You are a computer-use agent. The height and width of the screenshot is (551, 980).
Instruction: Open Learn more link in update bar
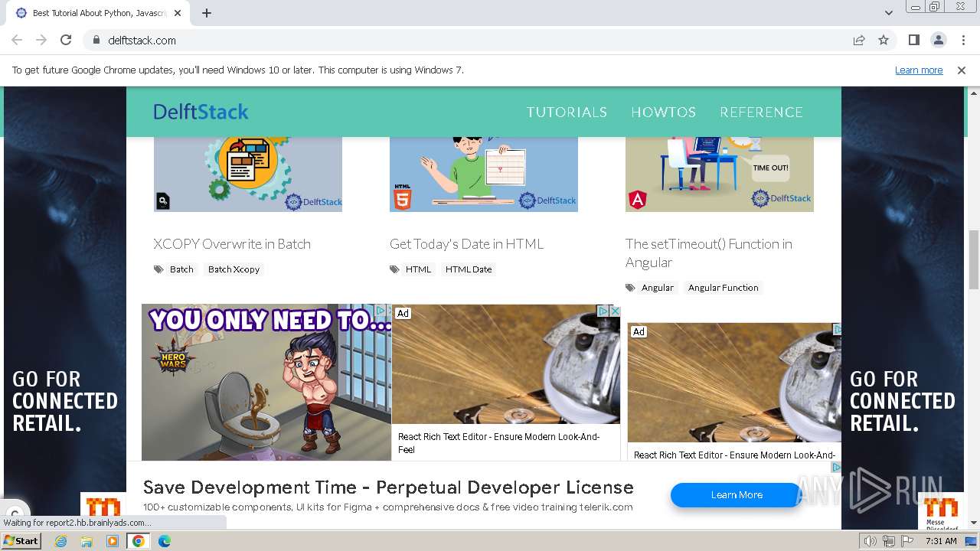[x=919, y=70]
